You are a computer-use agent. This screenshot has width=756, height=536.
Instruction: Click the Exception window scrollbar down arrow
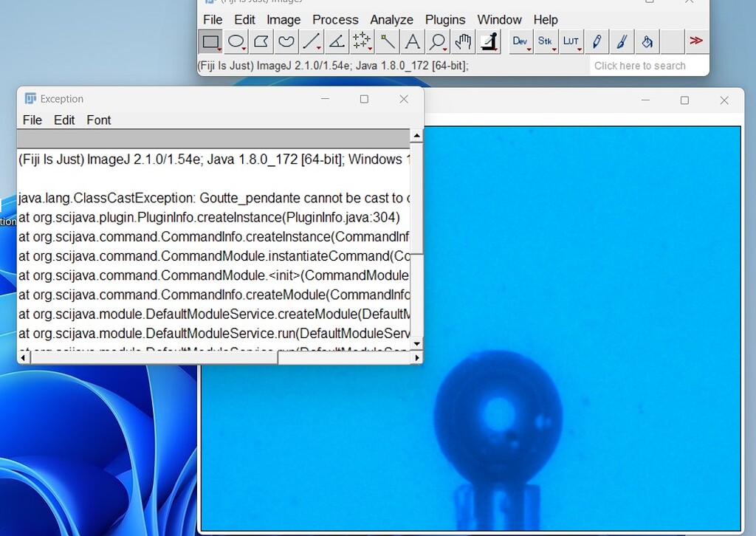click(x=416, y=343)
